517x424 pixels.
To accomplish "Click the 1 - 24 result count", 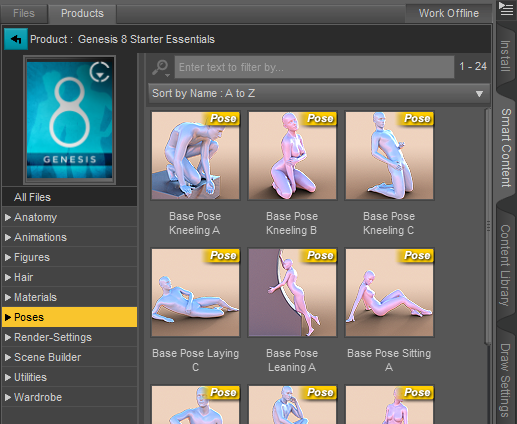I will pos(473,66).
